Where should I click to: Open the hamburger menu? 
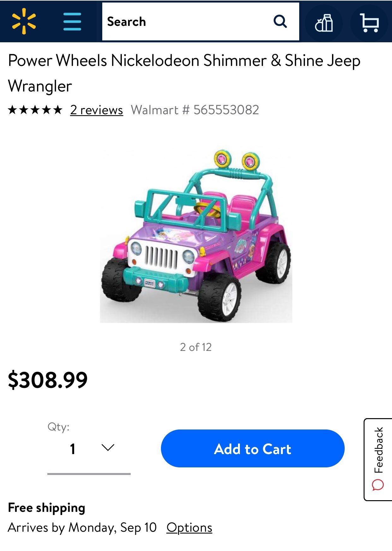click(72, 21)
